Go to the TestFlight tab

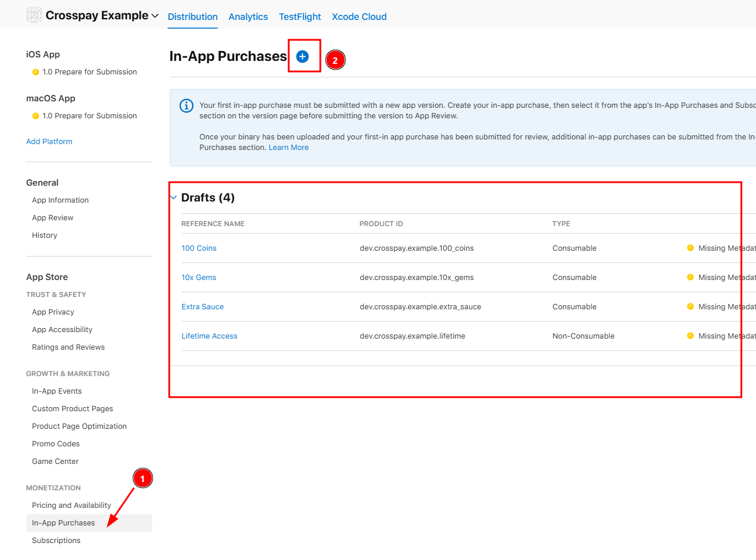pos(300,16)
